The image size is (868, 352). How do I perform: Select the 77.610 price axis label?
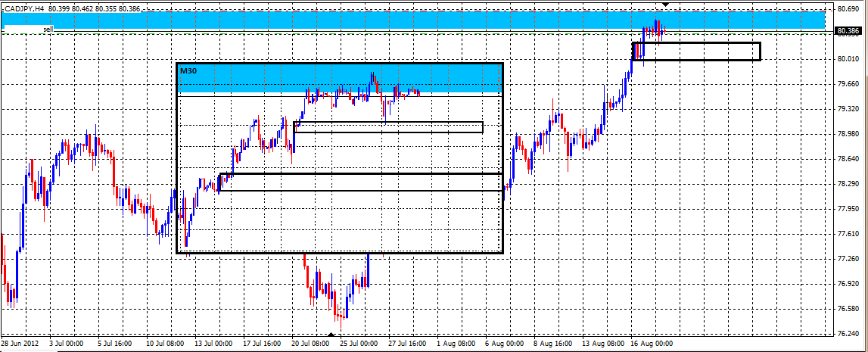click(x=848, y=234)
